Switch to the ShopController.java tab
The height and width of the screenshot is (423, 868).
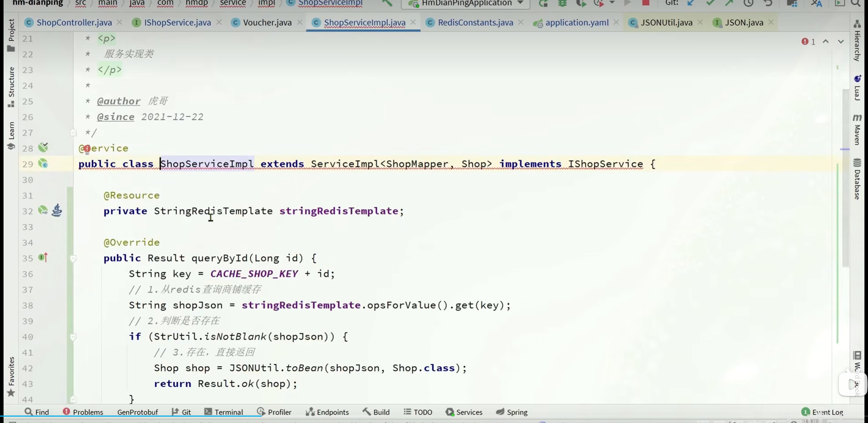74,23
